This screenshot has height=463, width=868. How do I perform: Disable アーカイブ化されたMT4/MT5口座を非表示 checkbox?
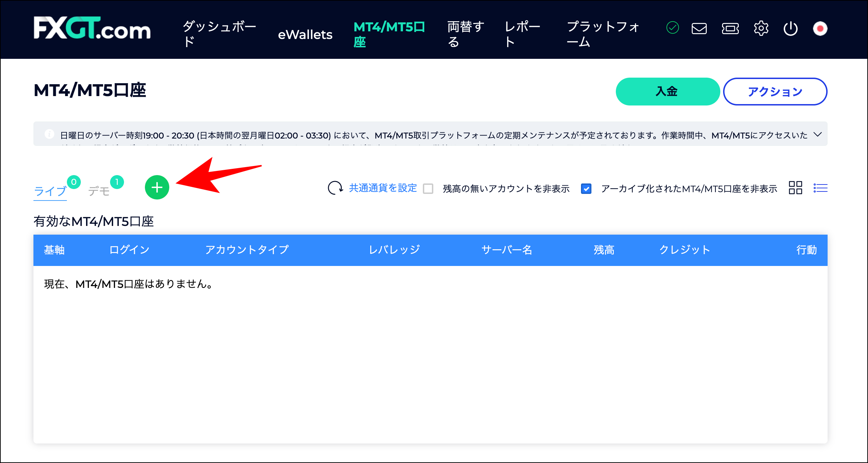587,188
